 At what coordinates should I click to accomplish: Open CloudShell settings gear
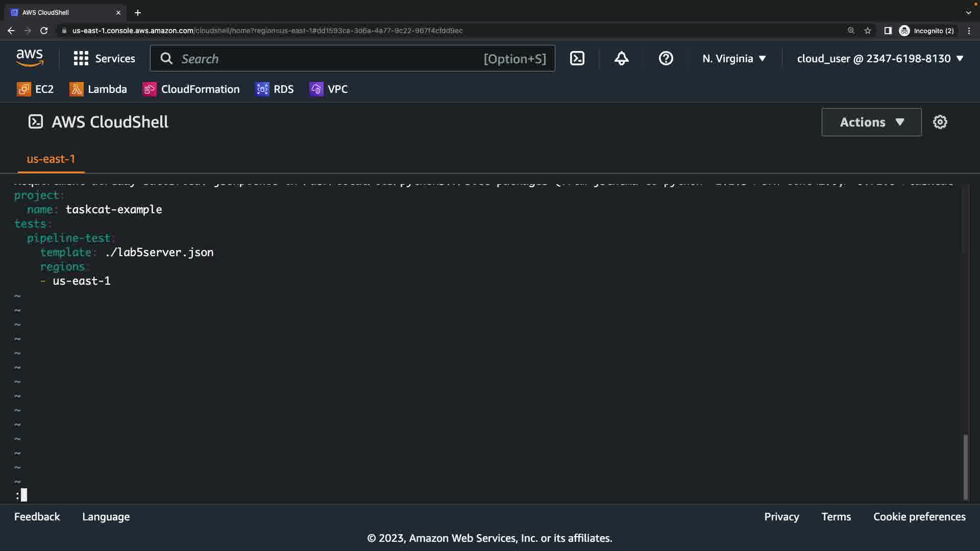click(x=940, y=122)
